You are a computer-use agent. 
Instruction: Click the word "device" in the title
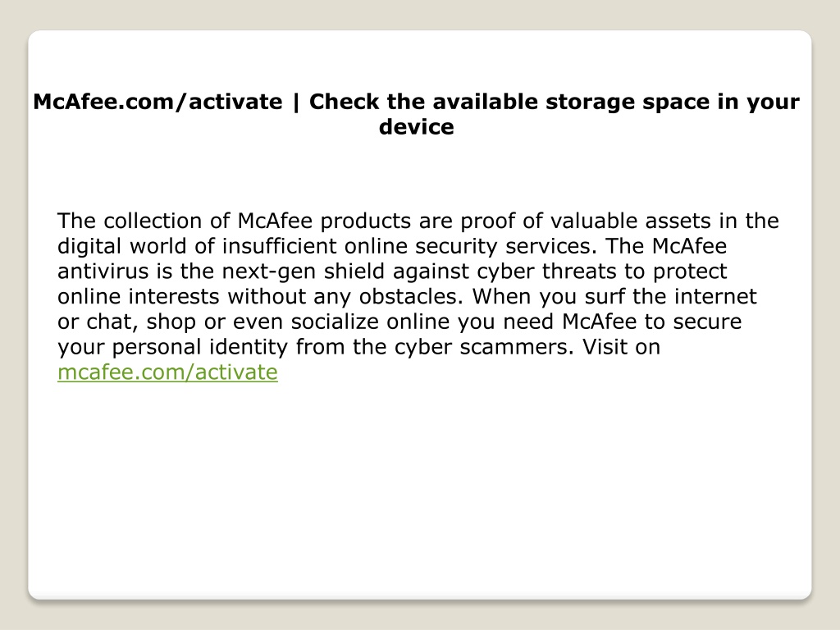(416, 127)
